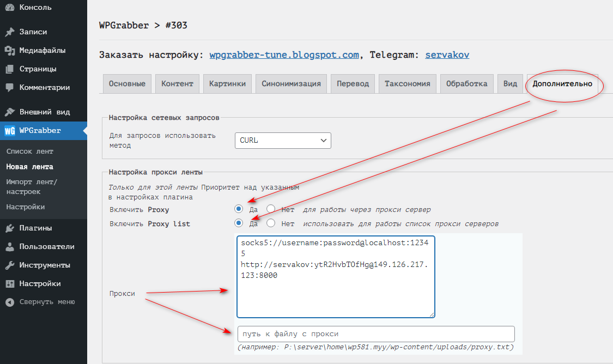Click the Пользователи user icon
The image size is (613, 364).
[x=9, y=247]
